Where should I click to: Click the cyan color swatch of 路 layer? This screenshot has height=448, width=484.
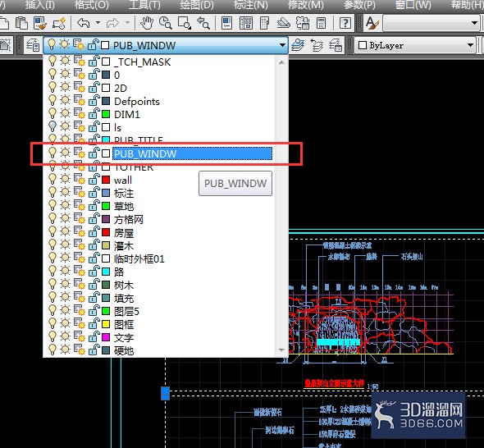pos(106,272)
